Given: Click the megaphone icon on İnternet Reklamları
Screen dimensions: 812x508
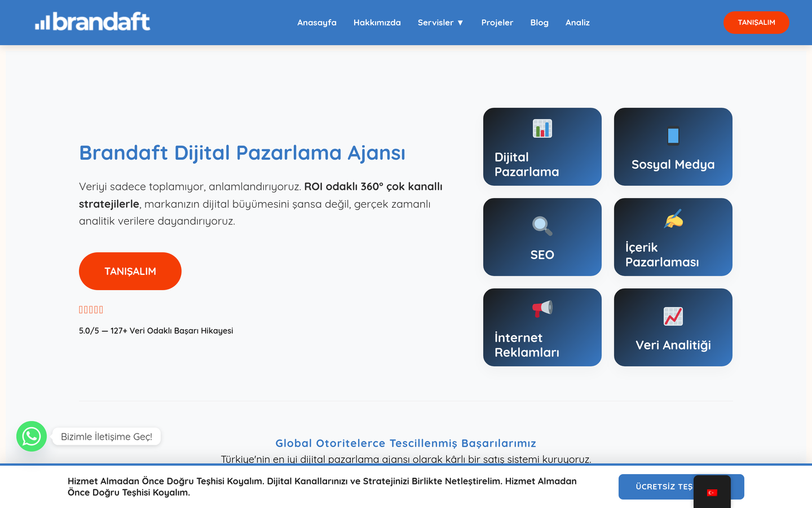Looking at the screenshot, I should 542,309.
